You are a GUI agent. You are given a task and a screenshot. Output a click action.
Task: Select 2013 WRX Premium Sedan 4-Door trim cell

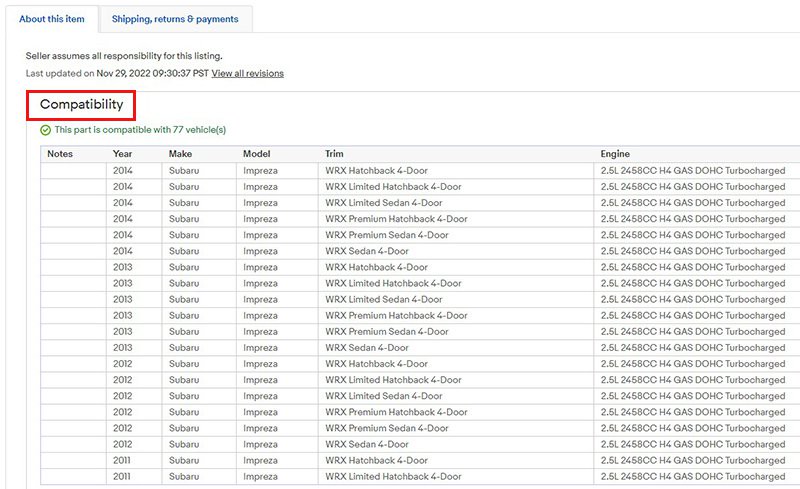click(456, 331)
